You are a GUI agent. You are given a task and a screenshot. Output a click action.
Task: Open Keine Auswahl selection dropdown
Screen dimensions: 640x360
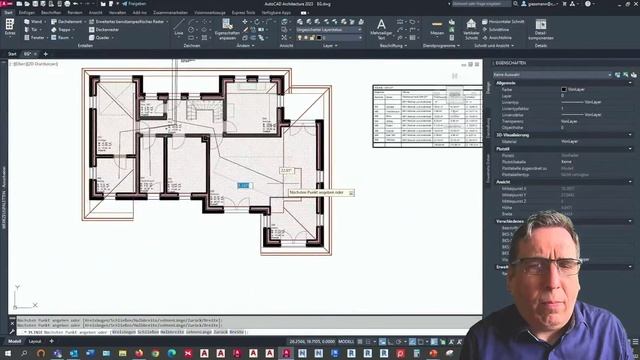pyautogui.click(x=552, y=75)
